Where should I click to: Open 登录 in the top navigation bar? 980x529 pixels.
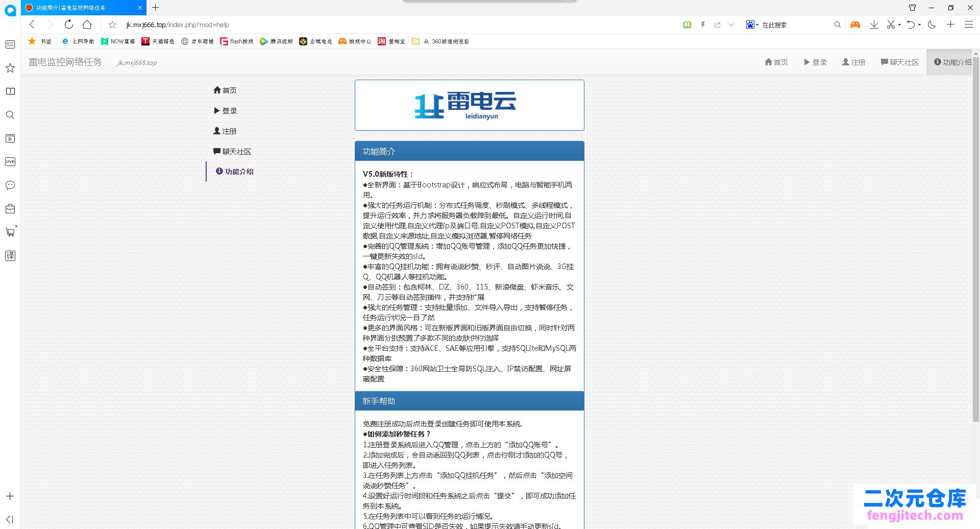point(815,62)
